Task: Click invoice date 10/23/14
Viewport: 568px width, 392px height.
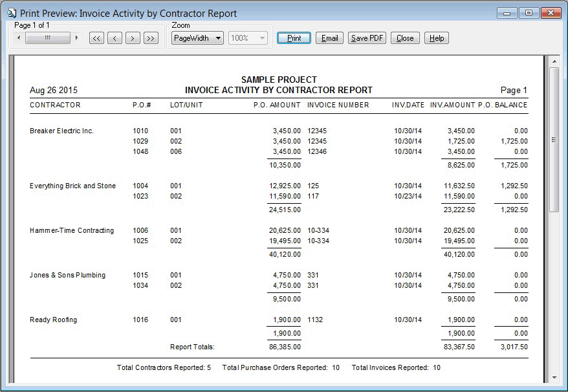Action: click(x=408, y=197)
